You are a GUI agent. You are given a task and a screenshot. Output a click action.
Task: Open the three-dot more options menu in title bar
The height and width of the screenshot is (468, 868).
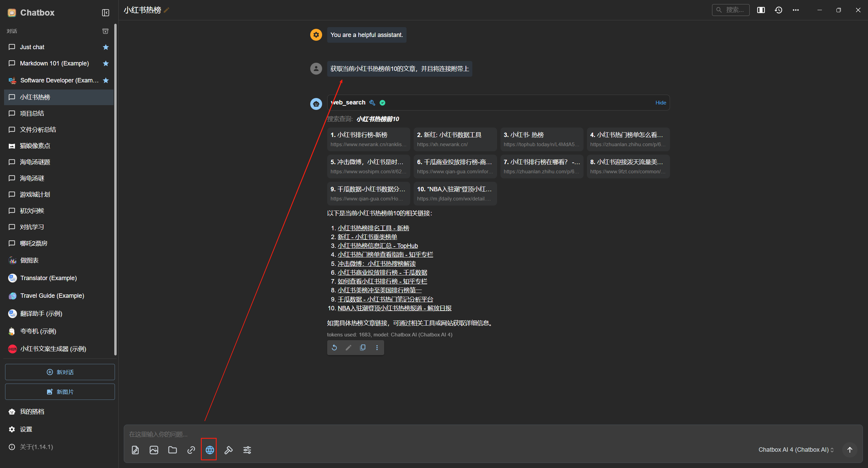(x=796, y=10)
